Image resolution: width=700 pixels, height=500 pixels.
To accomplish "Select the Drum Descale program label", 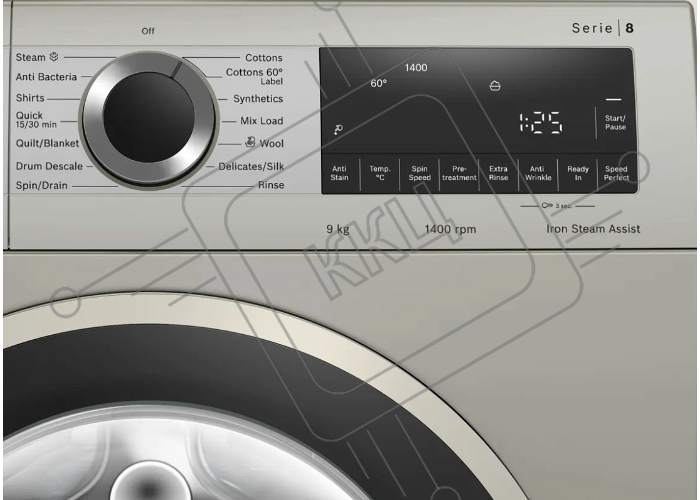I will [49, 166].
